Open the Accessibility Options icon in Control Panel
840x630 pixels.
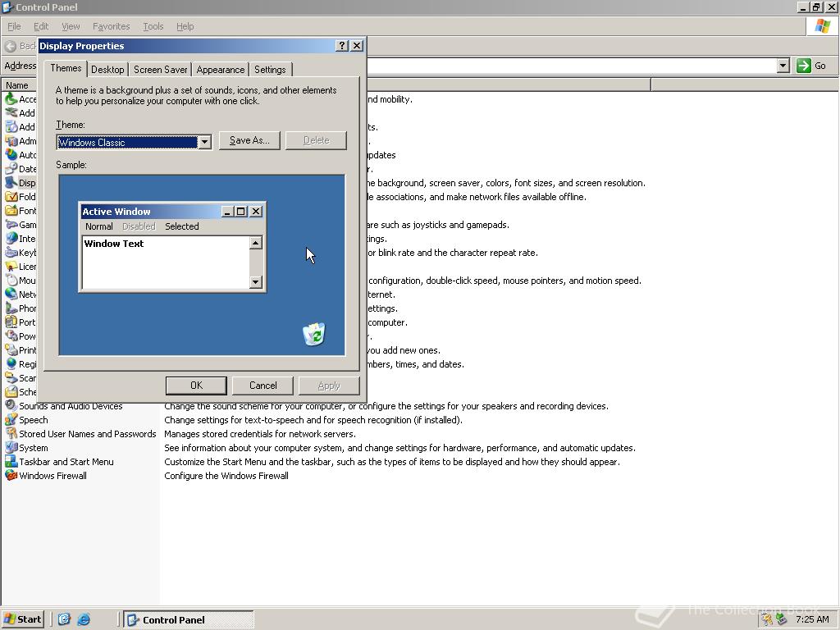tap(11, 99)
